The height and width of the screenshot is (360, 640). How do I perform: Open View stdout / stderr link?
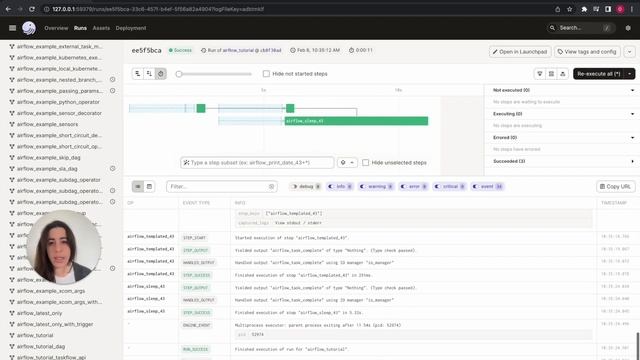click(298, 223)
